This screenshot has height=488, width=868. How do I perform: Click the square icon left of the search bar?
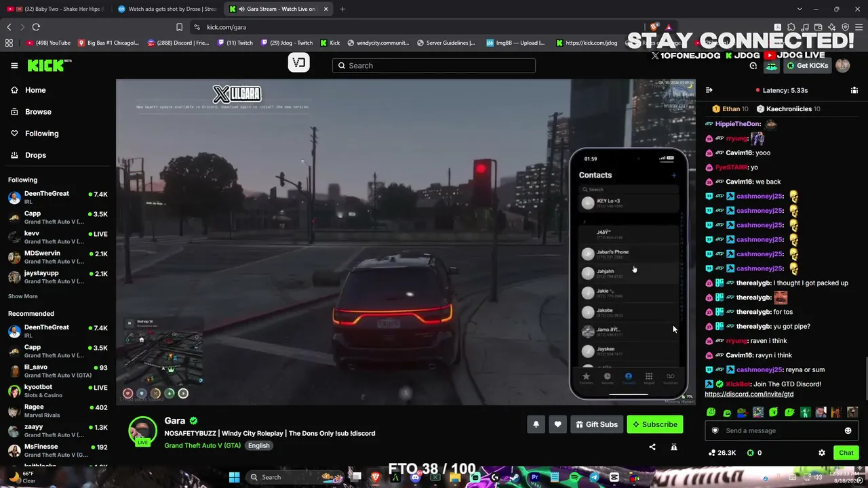click(x=298, y=63)
